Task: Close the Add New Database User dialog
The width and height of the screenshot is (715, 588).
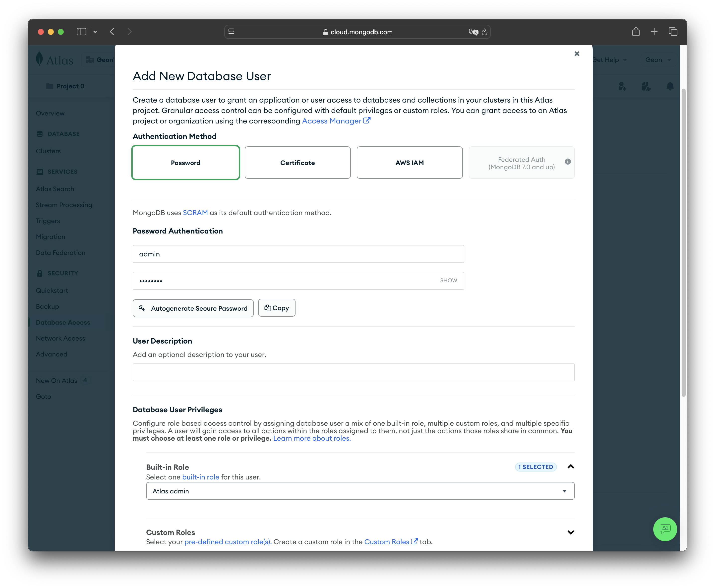Action: click(x=577, y=54)
